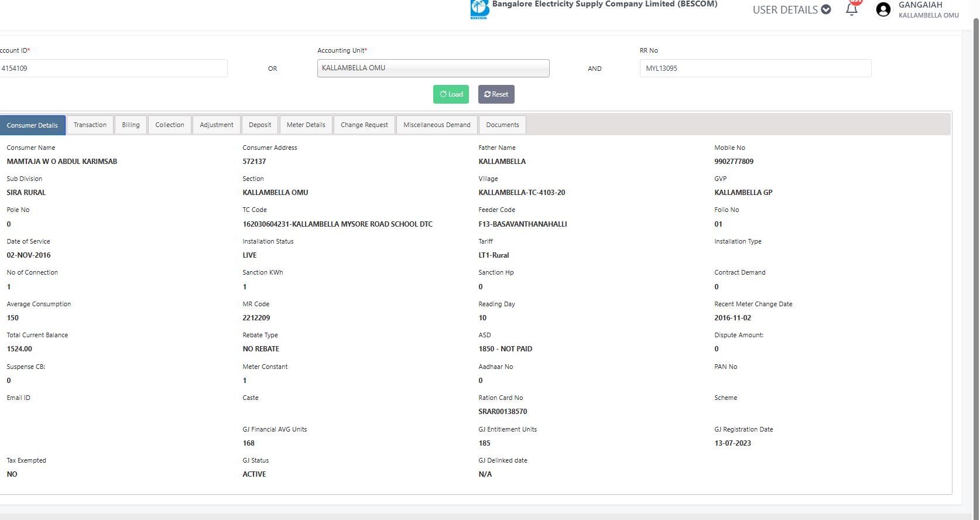Click folio number 01

[718, 224]
